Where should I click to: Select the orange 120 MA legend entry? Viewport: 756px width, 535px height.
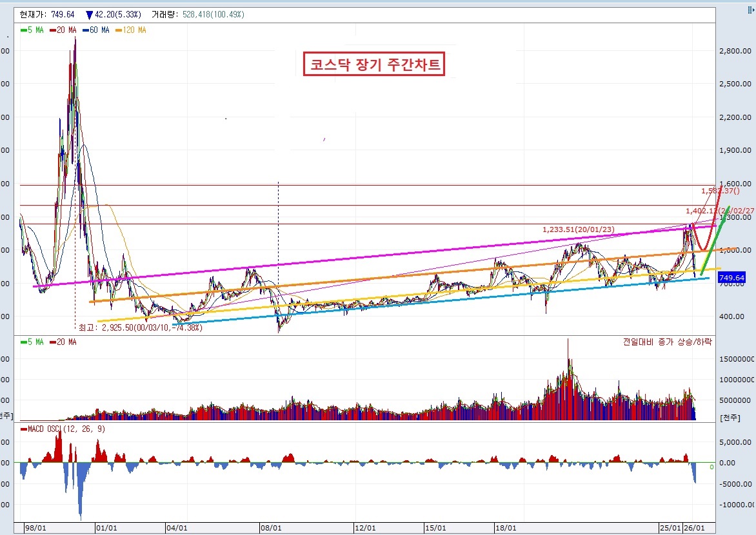(131, 30)
